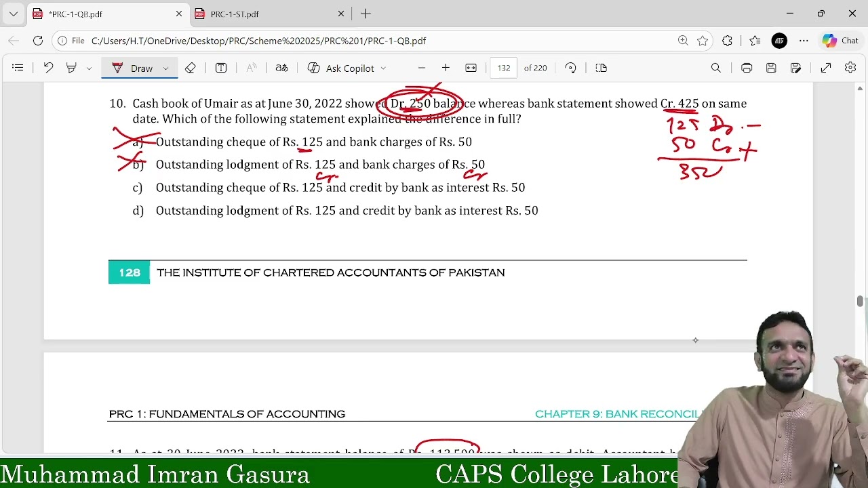The image size is (868, 488).
Task: Enter full screen PDF view
Action: (826, 68)
